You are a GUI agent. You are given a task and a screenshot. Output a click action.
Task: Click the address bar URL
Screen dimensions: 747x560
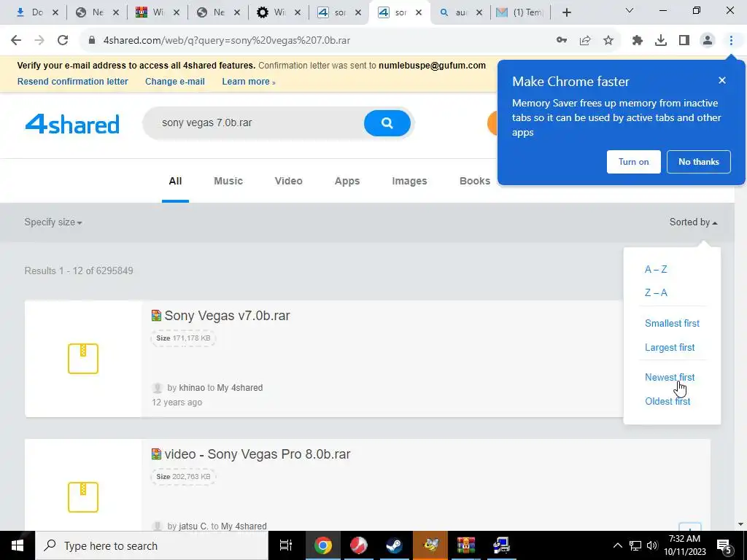coord(227,41)
